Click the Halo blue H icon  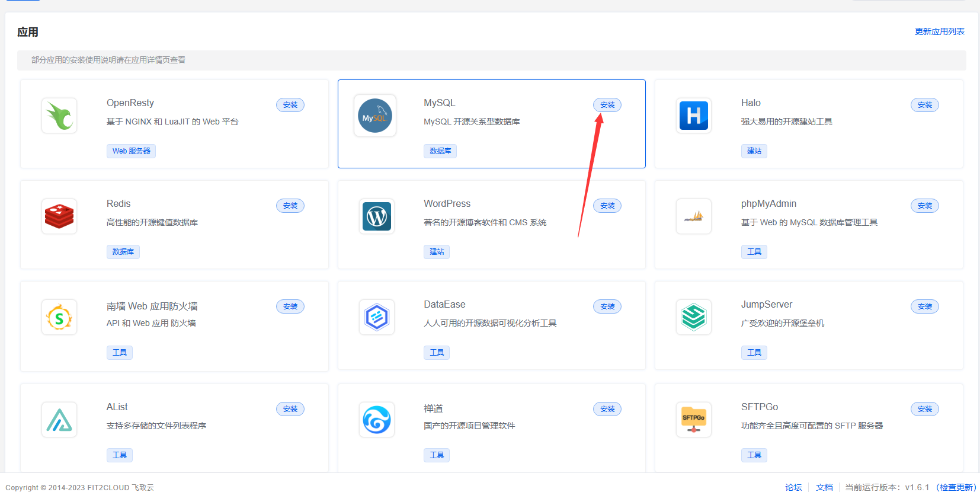point(694,116)
